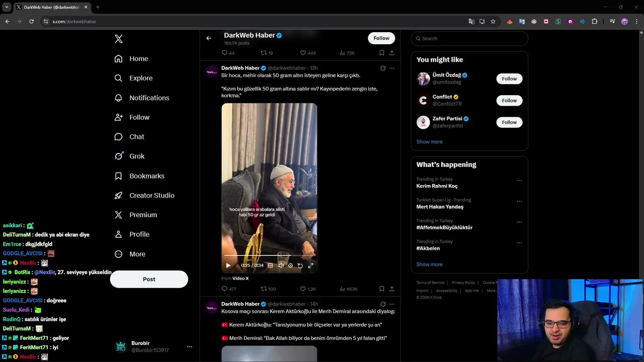Open Grok from the sidebar

129,156
